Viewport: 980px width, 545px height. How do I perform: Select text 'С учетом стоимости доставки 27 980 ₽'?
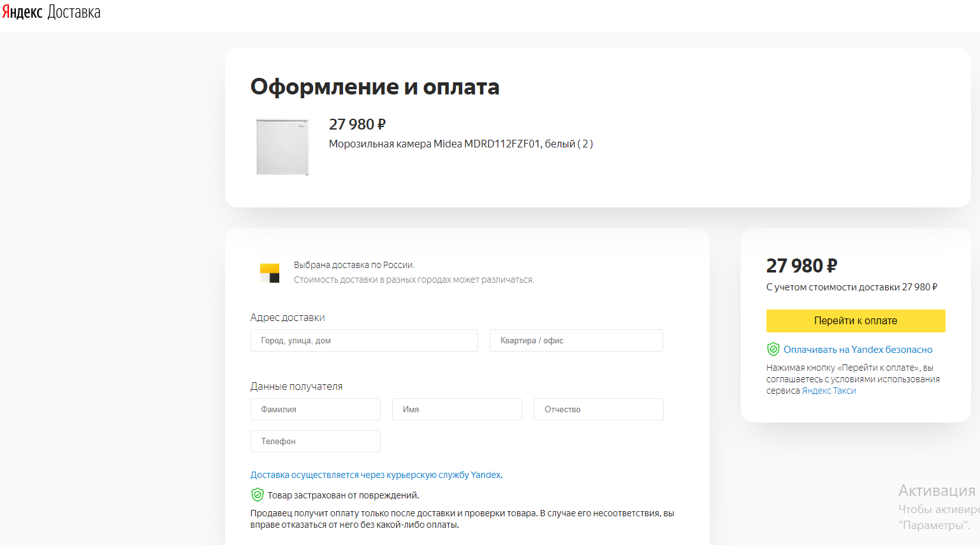(852, 287)
